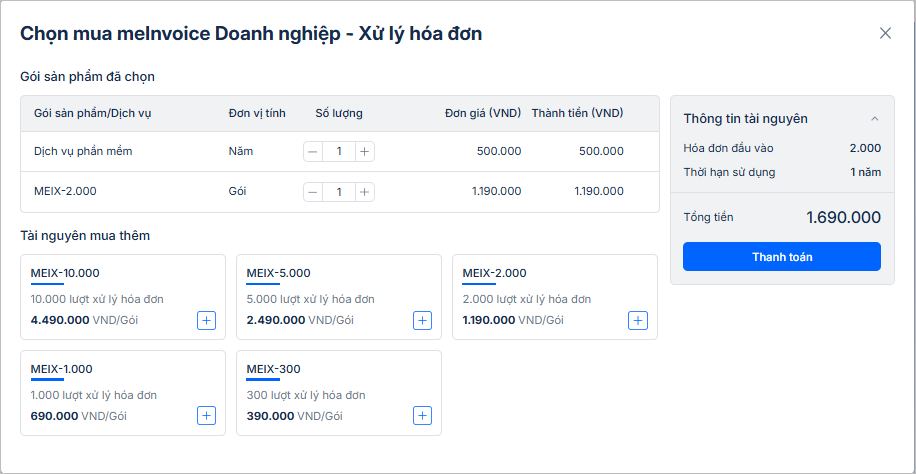
Task: Click the 390.000 VND/Gói price
Action: pyautogui.click(x=294, y=416)
